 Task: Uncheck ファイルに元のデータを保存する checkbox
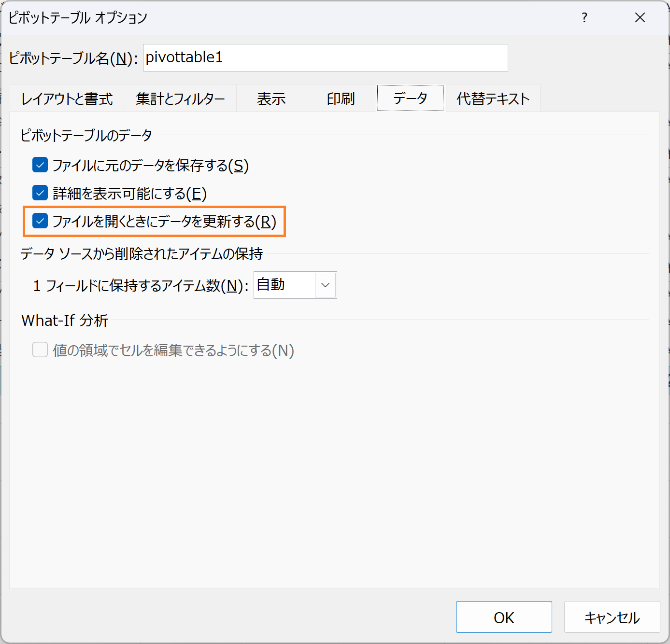click(40, 165)
